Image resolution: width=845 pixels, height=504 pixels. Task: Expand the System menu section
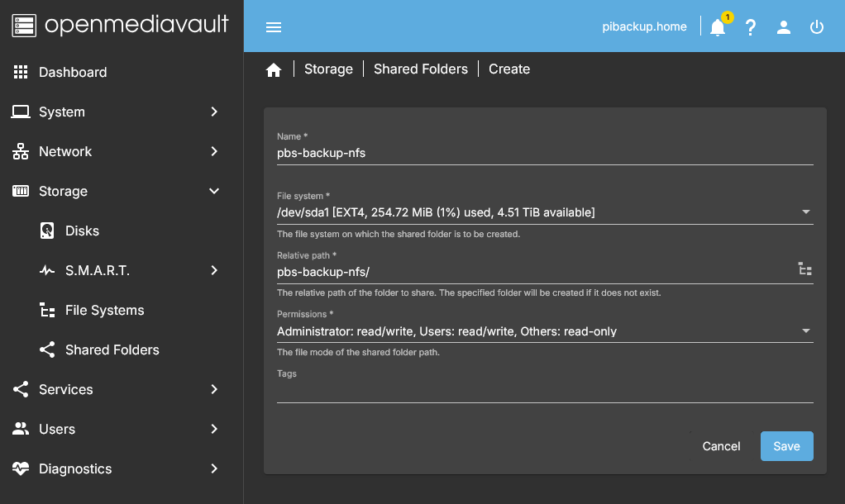[x=116, y=112]
